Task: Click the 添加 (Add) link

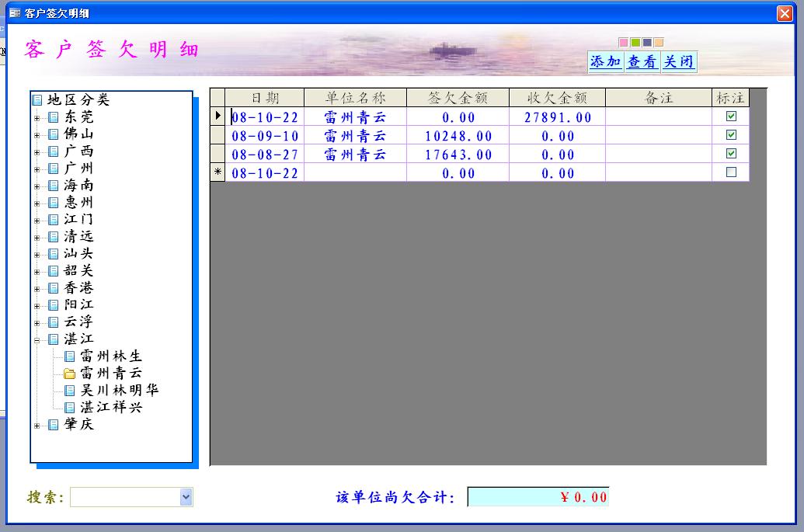Action: pyautogui.click(x=606, y=61)
